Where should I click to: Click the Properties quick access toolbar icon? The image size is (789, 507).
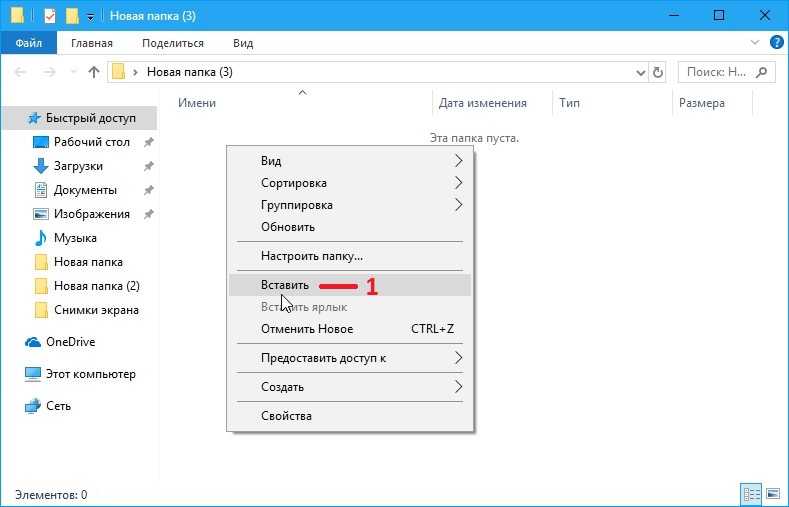50,16
